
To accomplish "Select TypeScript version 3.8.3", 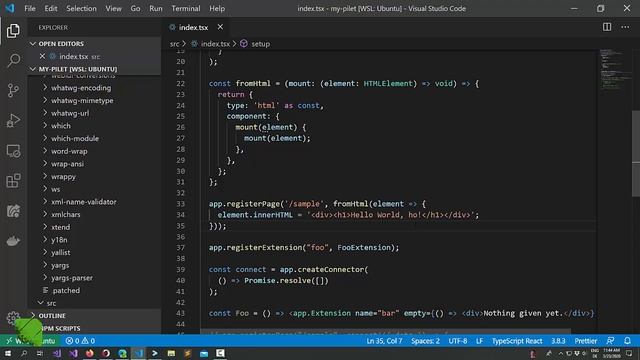I will [x=558, y=341].
